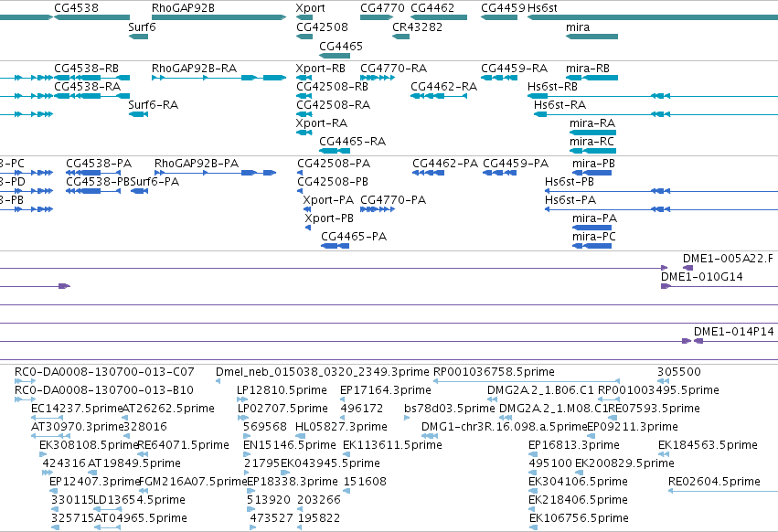Screen dimensions: 778x532
Task: Click protein CG4770-PA
Action: pyautogui.click(x=393, y=200)
